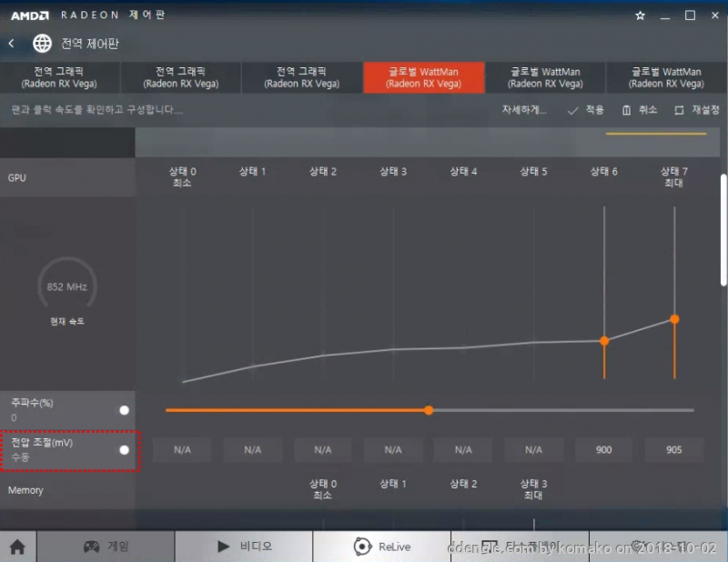This screenshot has width=728, height=562.
Task: Click the AMD logo in title bar
Action: (30, 15)
